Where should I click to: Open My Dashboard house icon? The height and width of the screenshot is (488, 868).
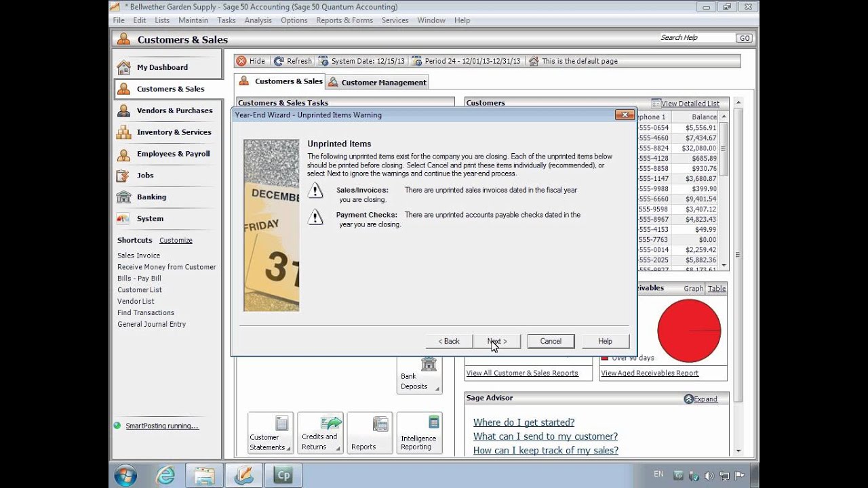(123, 68)
